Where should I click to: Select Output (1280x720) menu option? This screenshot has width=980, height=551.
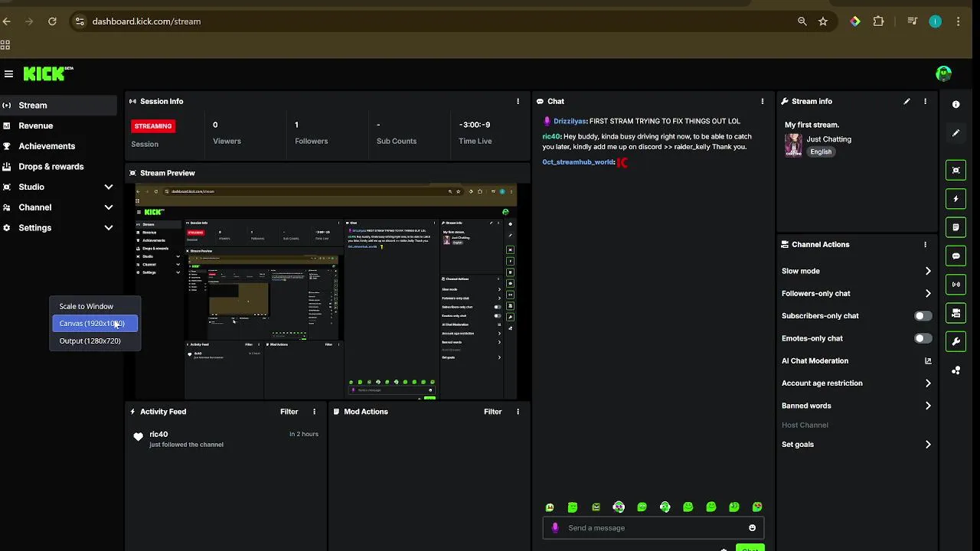pos(95,341)
